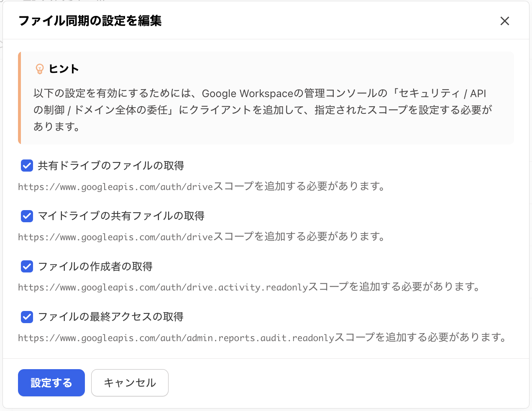This screenshot has width=532, height=411.
Task: Click the ヒント heading text
Action: (x=64, y=69)
